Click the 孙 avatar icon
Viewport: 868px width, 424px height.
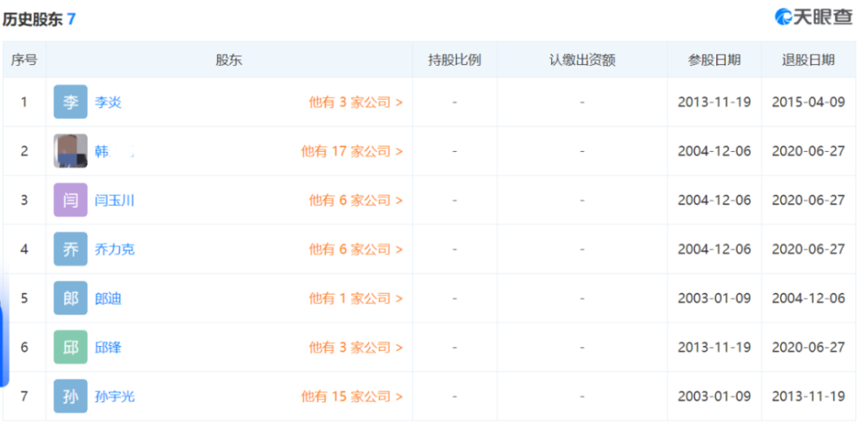point(70,396)
